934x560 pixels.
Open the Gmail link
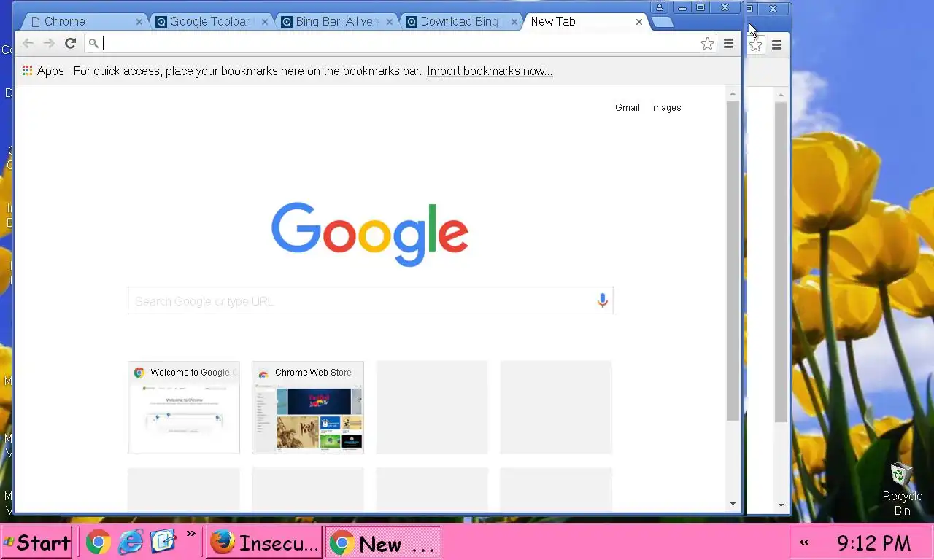point(628,107)
